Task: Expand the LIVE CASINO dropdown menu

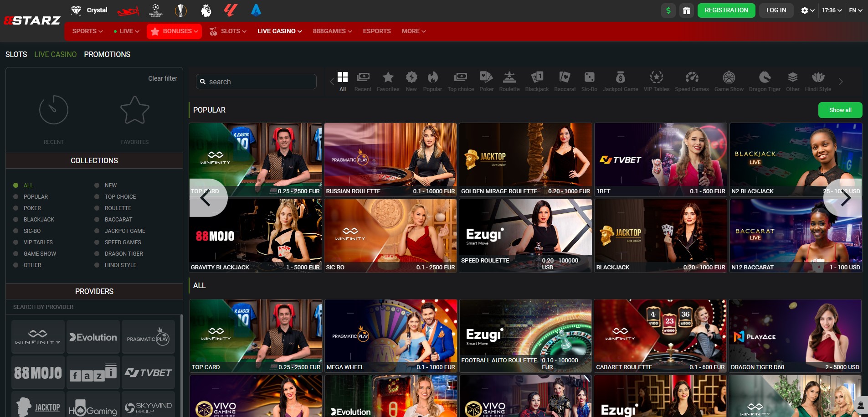Action: pyautogui.click(x=279, y=31)
